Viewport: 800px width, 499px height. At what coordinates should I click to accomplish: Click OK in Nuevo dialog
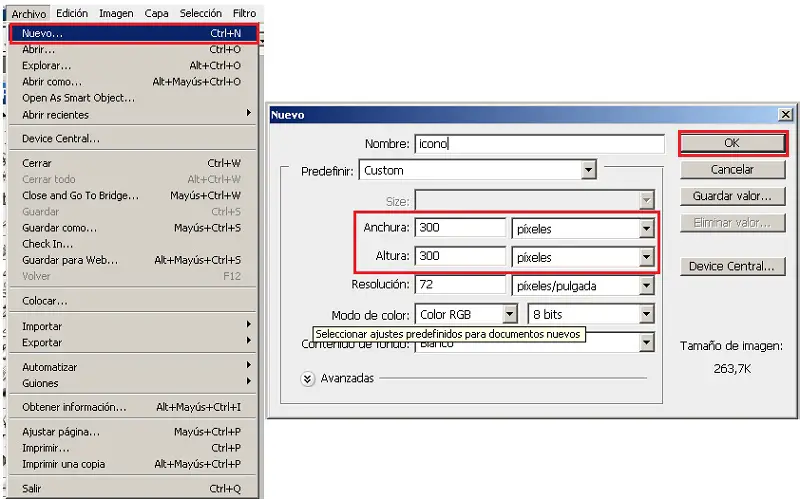tap(732, 143)
